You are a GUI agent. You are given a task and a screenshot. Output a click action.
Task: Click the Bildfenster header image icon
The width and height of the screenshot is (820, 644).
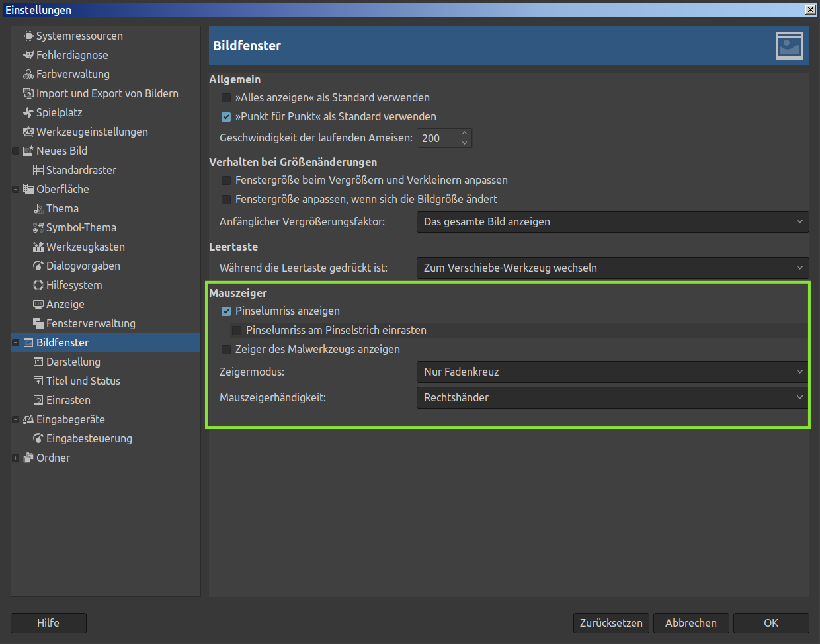click(790, 46)
